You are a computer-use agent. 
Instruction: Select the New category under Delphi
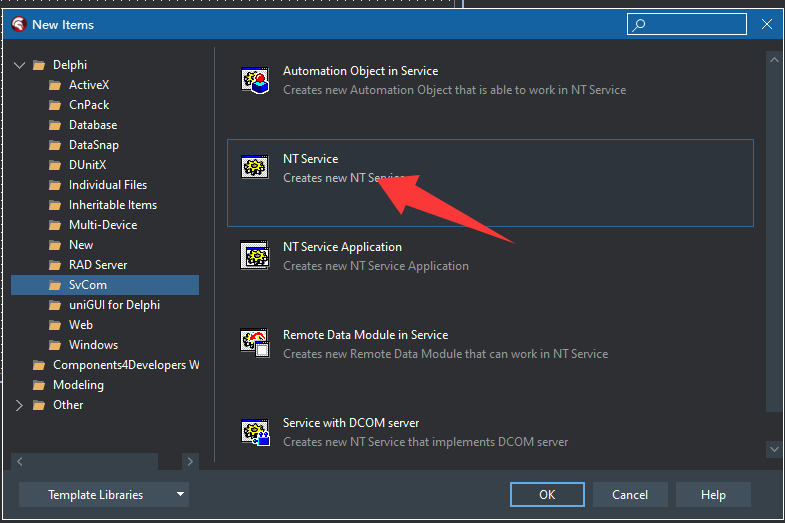click(x=81, y=245)
